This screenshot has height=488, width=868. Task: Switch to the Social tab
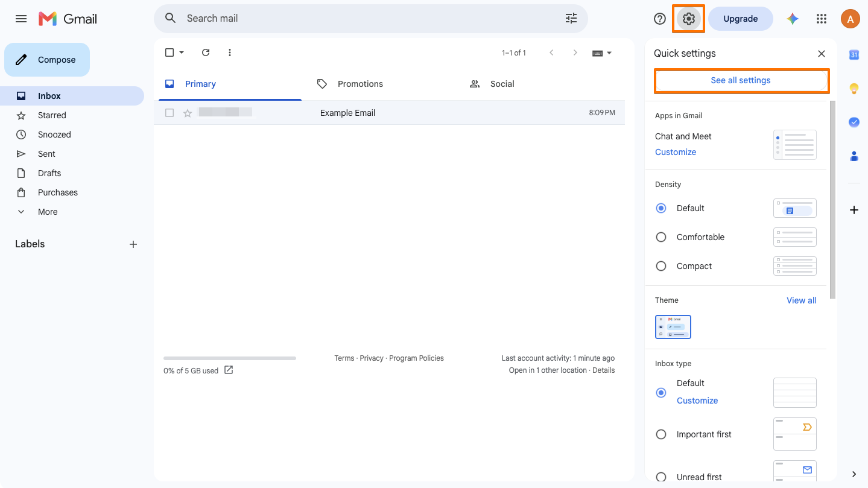tap(492, 84)
